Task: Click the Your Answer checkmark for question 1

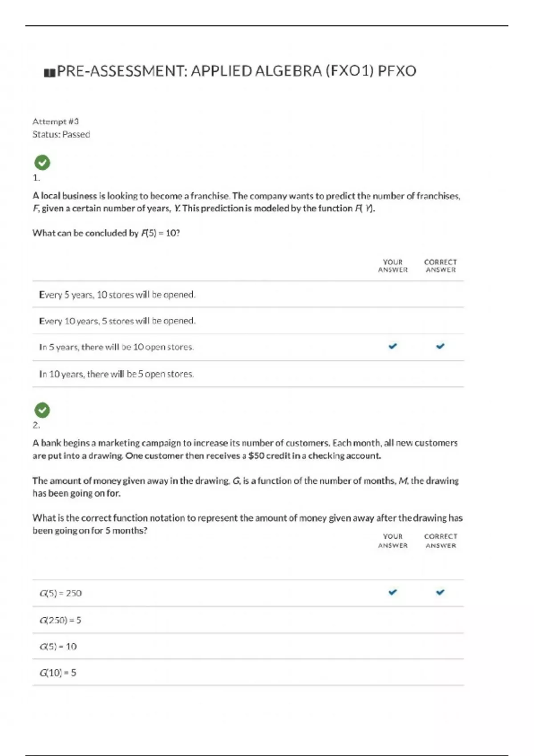Action: click(x=392, y=346)
